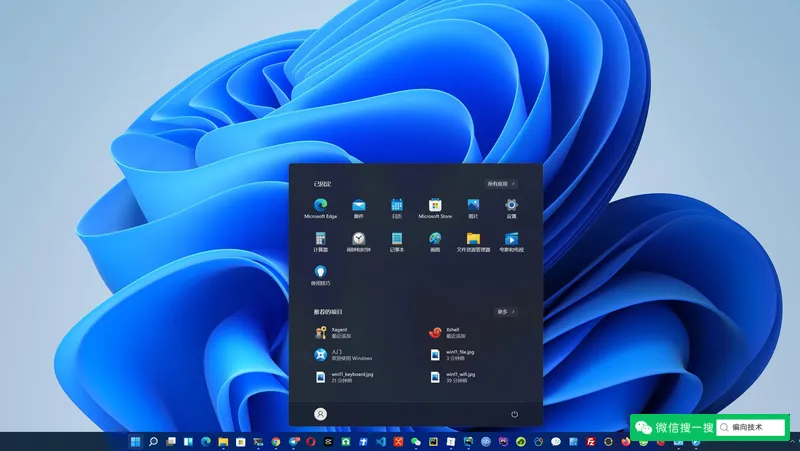Launch the 画图 (Paint) app

pyautogui.click(x=435, y=242)
